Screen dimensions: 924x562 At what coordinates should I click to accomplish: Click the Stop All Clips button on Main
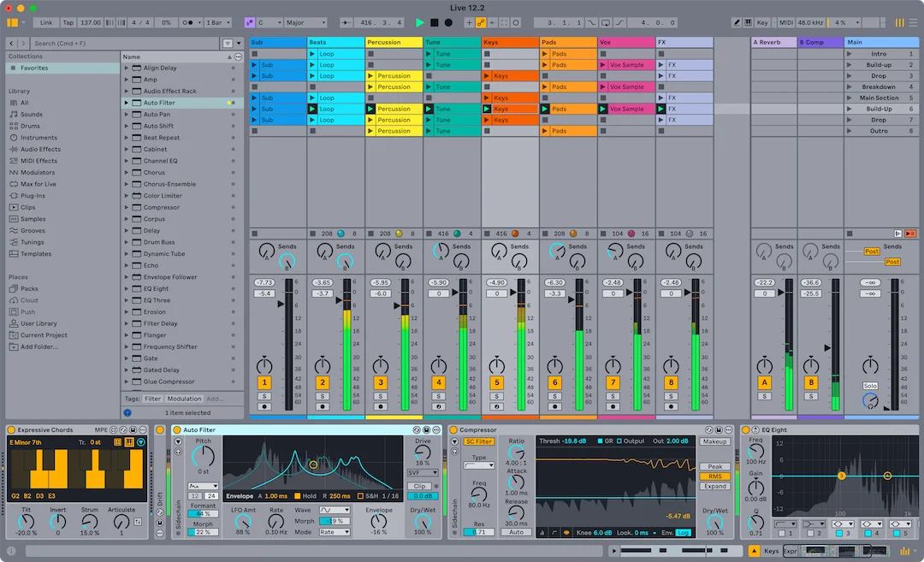pos(850,234)
